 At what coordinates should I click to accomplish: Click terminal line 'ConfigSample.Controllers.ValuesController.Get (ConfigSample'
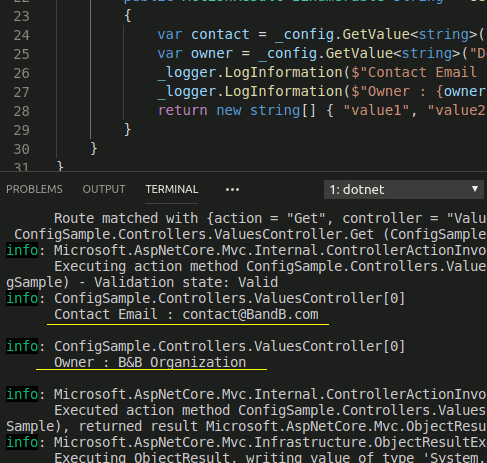coord(250,234)
